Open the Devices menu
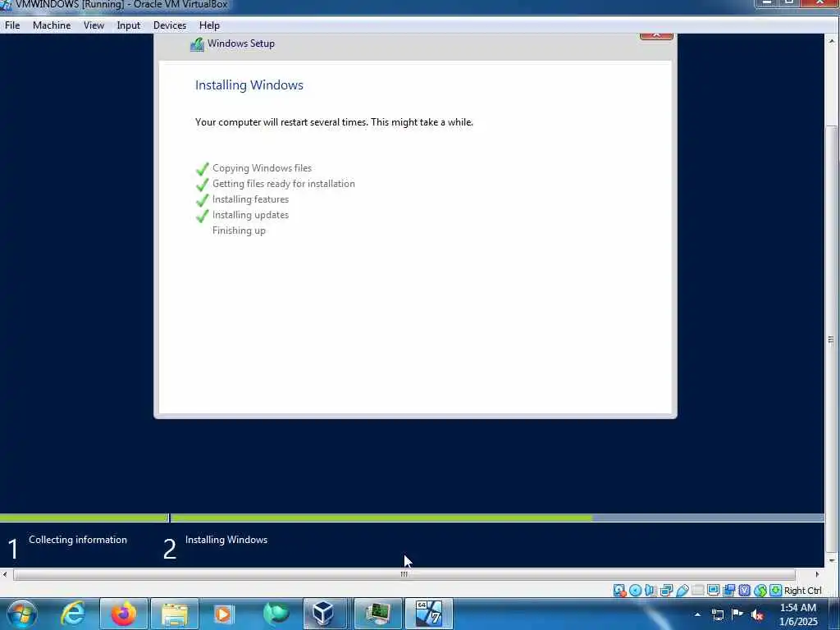This screenshot has height=630, width=840. coord(170,25)
